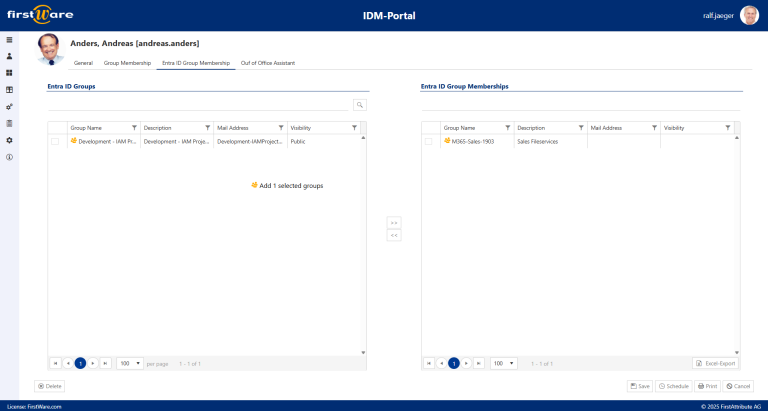Click the Save button
768x411 pixels.
(640, 386)
